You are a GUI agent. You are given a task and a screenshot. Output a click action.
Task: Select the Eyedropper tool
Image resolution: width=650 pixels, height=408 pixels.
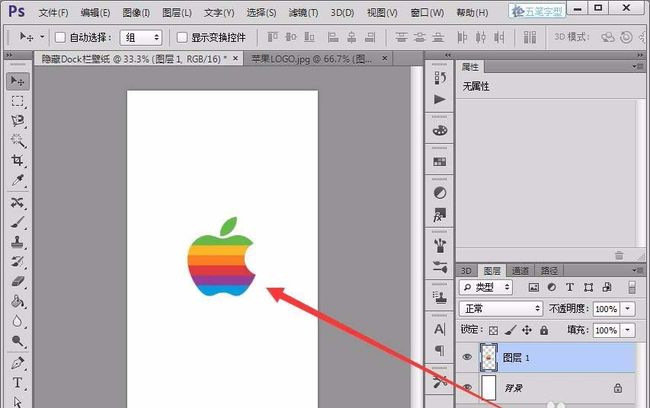[17, 180]
